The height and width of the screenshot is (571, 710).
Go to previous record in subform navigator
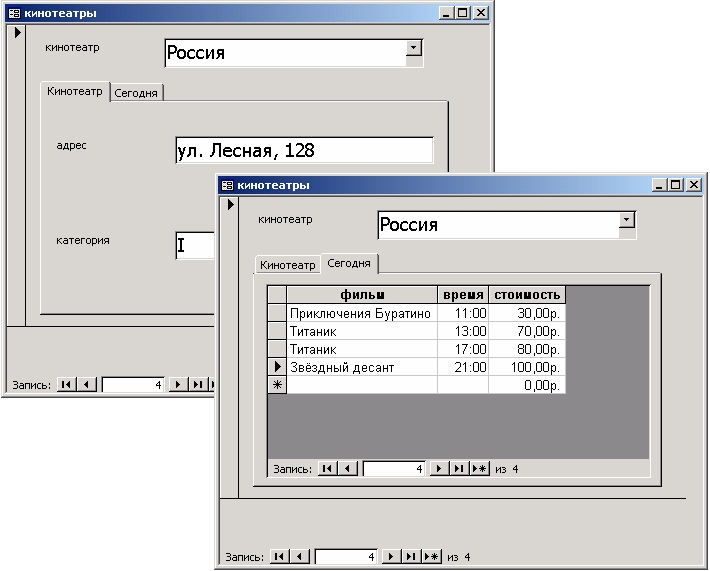coord(347,468)
